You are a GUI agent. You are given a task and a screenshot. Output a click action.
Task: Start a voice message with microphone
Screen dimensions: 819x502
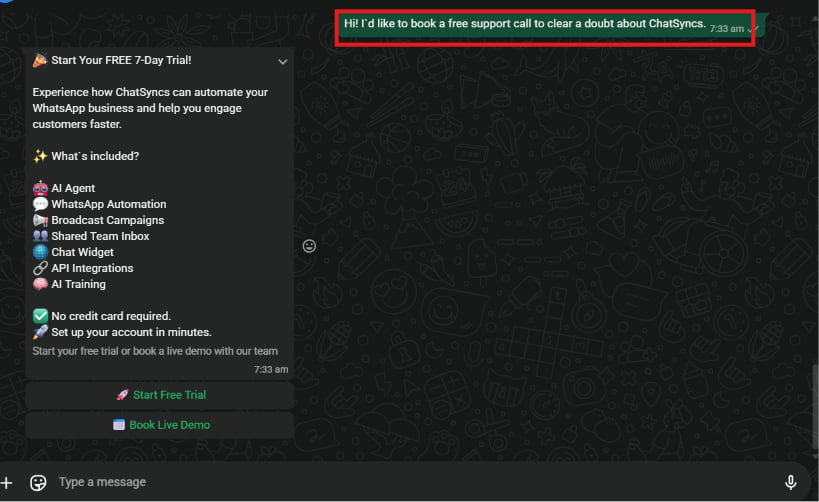[790, 482]
